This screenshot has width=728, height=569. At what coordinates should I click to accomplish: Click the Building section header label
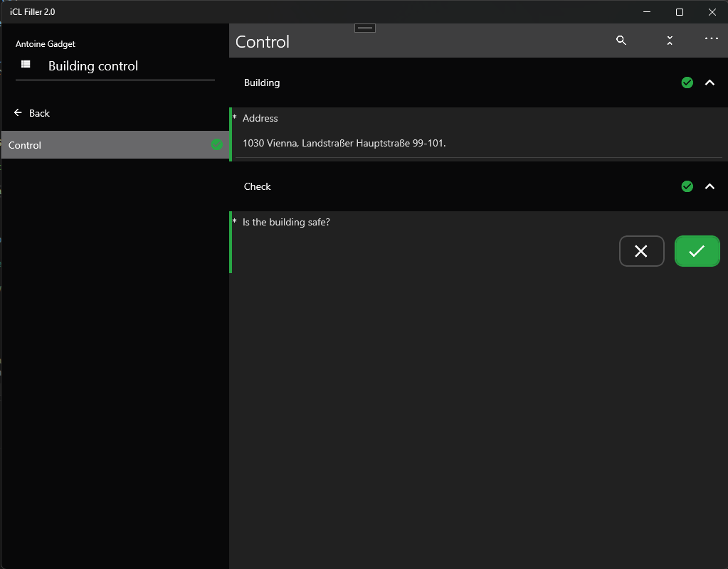click(262, 83)
